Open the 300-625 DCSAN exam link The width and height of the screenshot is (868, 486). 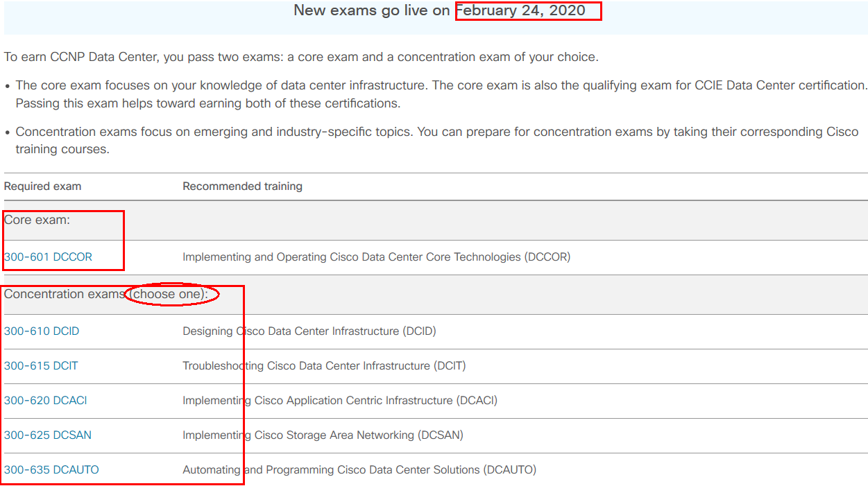click(x=48, y=435)
